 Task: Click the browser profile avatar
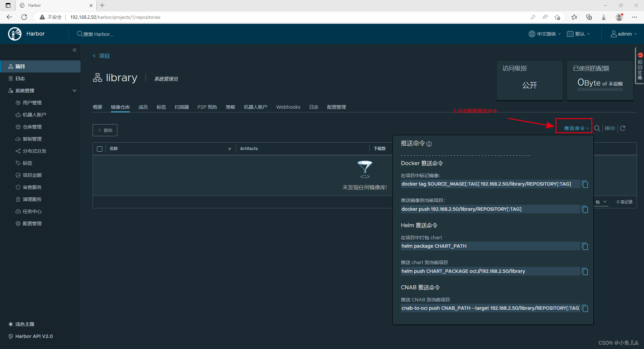click(x=619, y=17)
